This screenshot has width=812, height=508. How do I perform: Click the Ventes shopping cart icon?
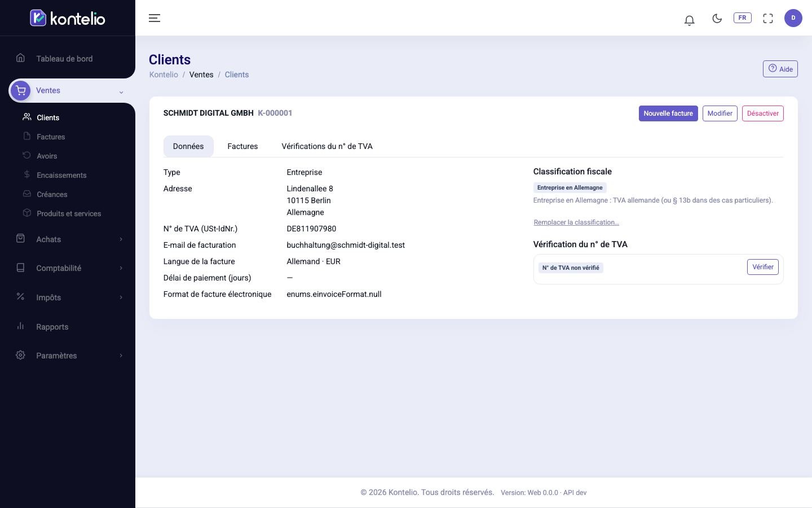[x=21, y=90]
